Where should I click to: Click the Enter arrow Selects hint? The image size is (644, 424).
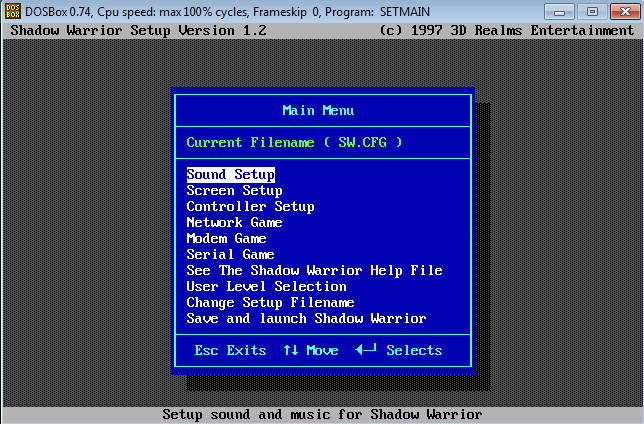point(399,350)
